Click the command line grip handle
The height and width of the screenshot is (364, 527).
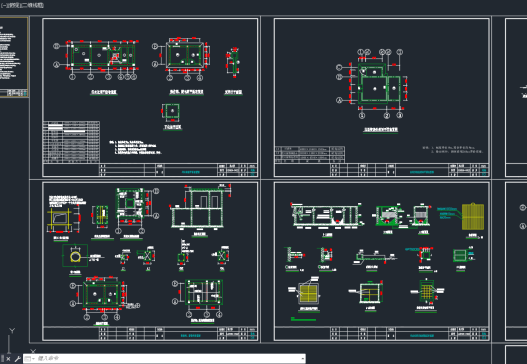[2, 359]
